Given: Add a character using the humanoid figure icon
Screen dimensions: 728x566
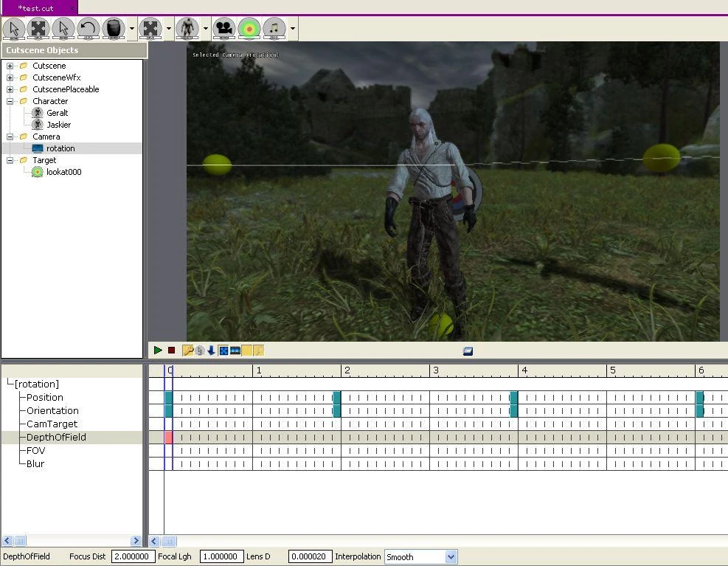Looking at the screenshot, I should pos(187,28).
